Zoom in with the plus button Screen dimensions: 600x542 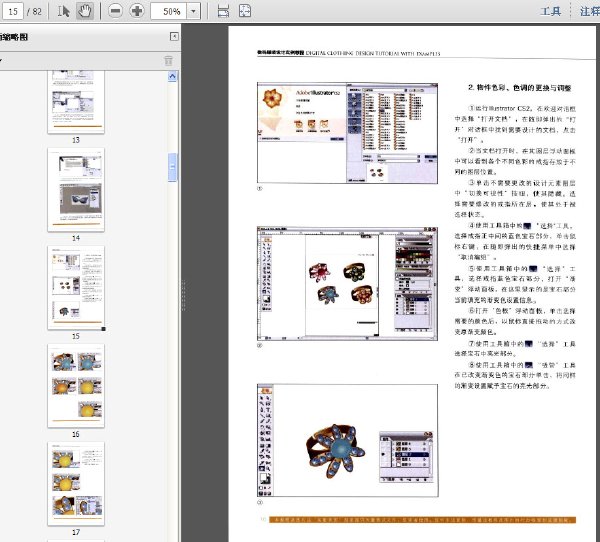pos(137,11)
